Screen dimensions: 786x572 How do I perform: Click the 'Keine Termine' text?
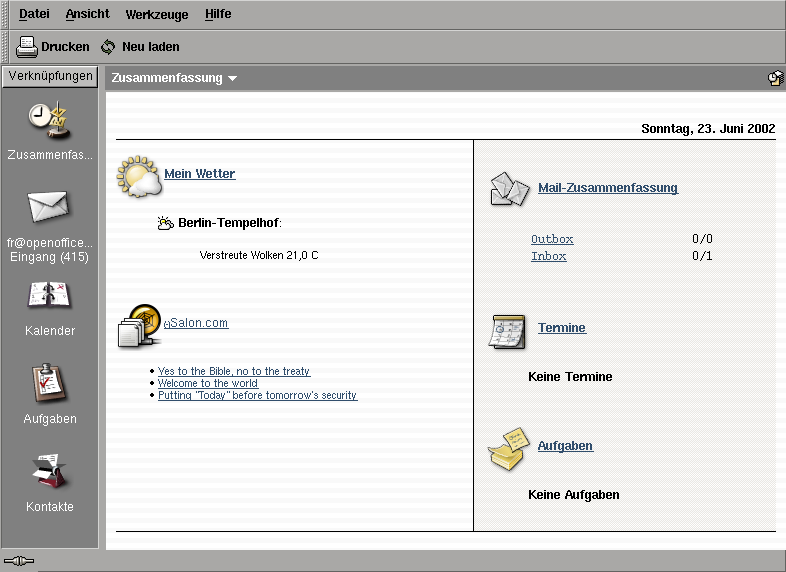(570, 376)
